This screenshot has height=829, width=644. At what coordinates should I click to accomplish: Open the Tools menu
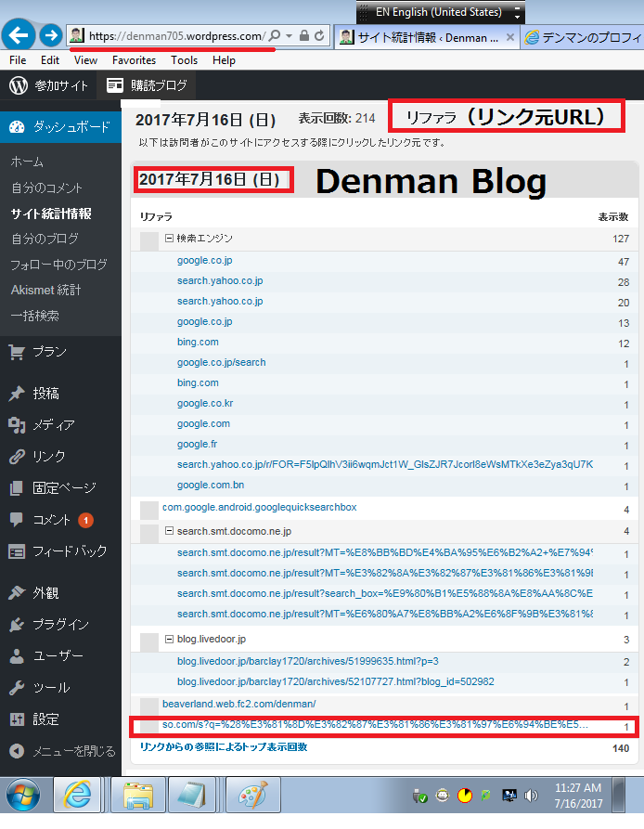pyautogui.click(x=184, y=60)
